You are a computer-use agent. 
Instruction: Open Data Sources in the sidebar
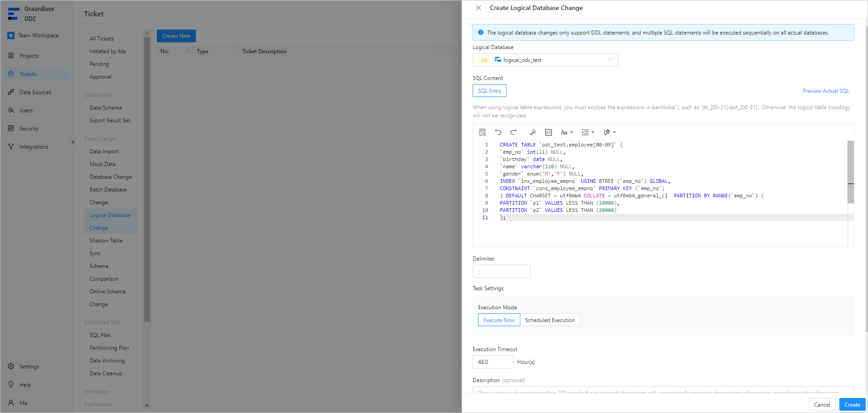[x=35, y=92]
